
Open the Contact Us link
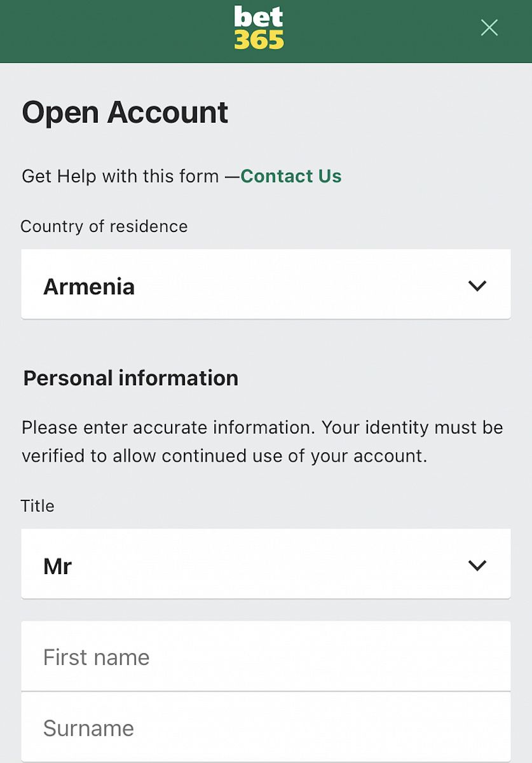[x=291, y=176]
